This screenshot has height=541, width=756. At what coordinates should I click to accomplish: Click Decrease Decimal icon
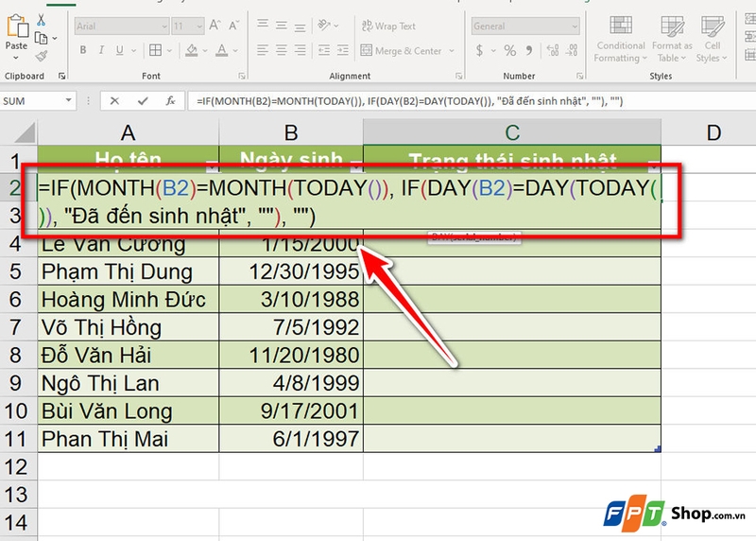(x=572, y=50)
